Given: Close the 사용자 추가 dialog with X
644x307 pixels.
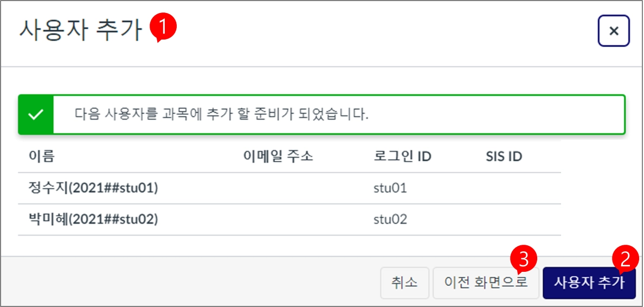Looking at the screenshot, I should [614, 31].
